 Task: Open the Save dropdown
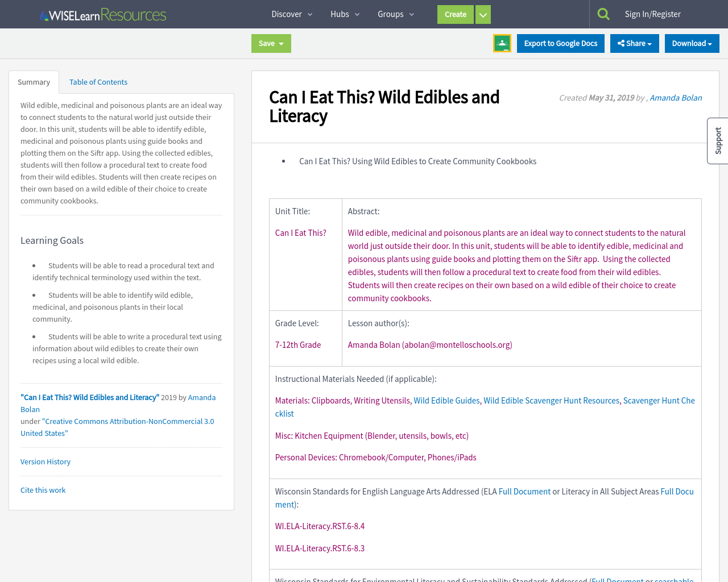coord(271,43)
